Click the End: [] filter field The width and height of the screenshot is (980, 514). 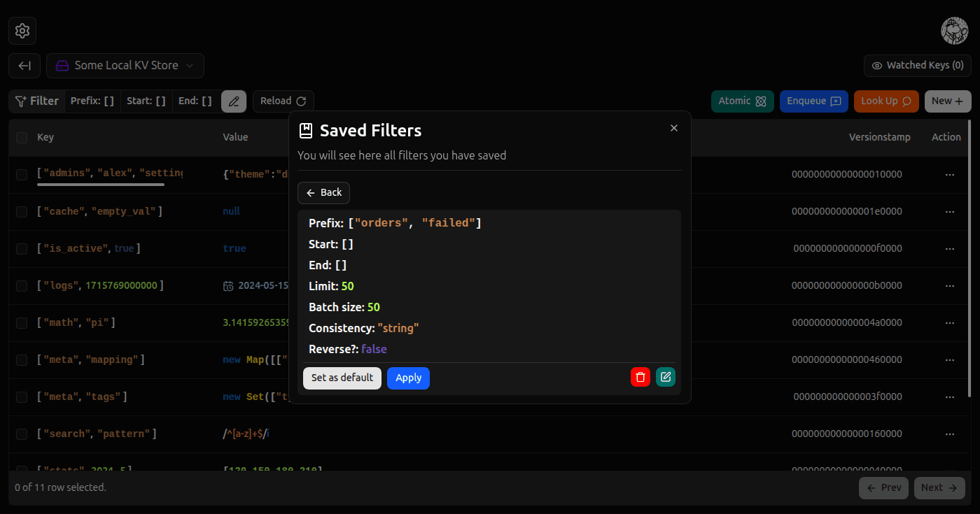coord(195,101)
